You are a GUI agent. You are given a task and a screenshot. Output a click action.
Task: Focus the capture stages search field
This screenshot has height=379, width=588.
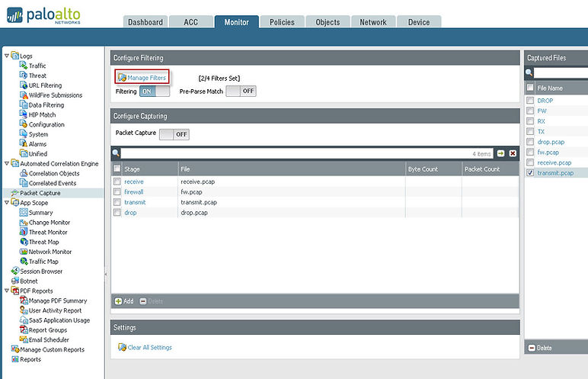click(x=307, y=153)
